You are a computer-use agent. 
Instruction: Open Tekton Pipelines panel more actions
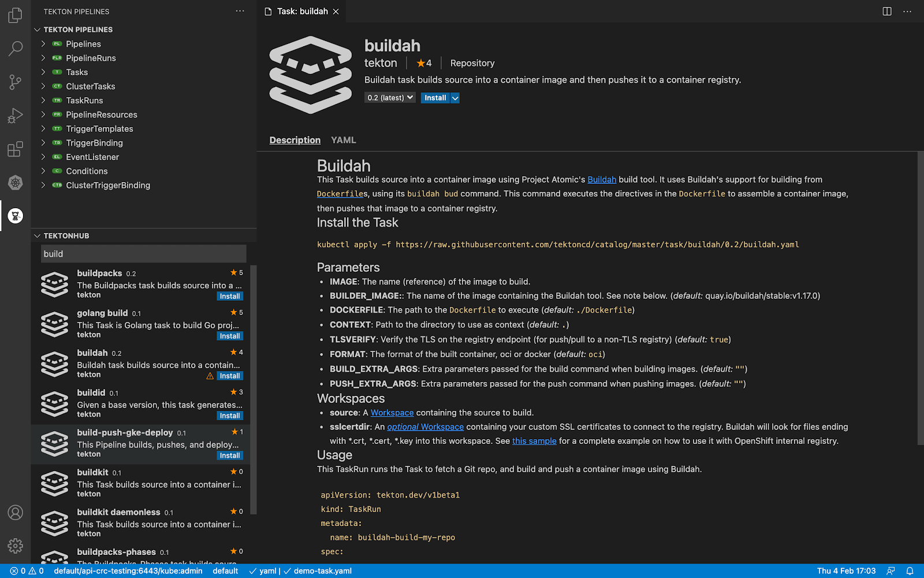click(240, 11)
